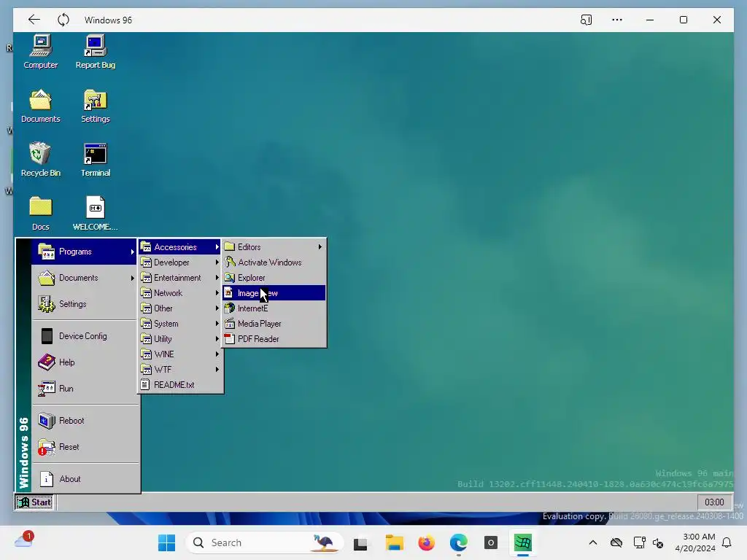Click the Windows taskbar Search box
747x560 pixels.
(x=264, y=542)
